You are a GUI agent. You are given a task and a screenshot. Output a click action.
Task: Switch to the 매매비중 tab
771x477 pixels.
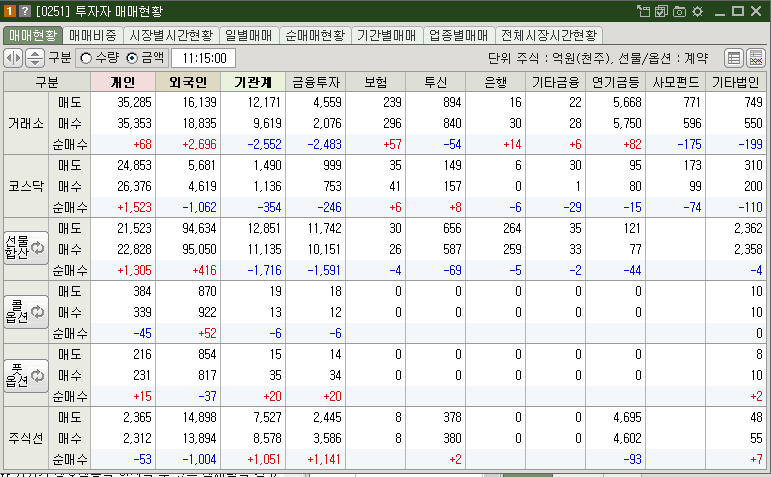click(x=92, y=35)
